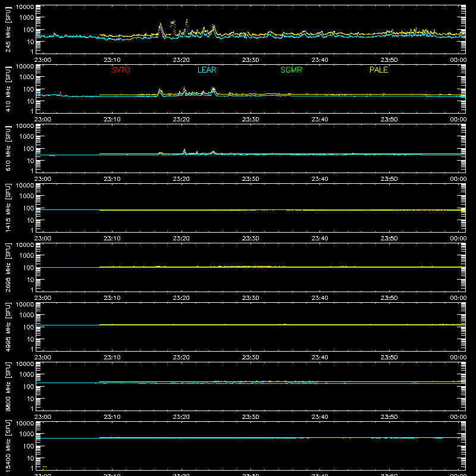Click the 23:30 tick under the 410 MHz plot
This screenshot has width=476, height=476.
250,120
